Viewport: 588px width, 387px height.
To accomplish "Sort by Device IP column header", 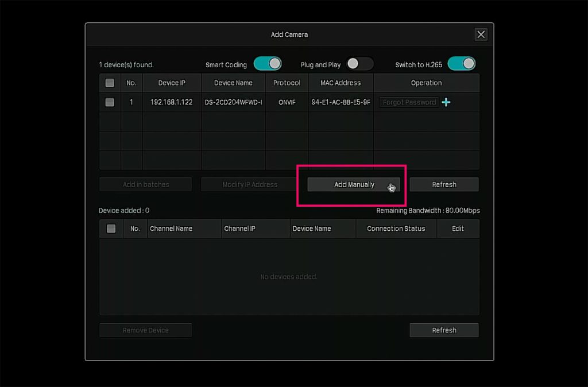I will [x=172, y=83].
